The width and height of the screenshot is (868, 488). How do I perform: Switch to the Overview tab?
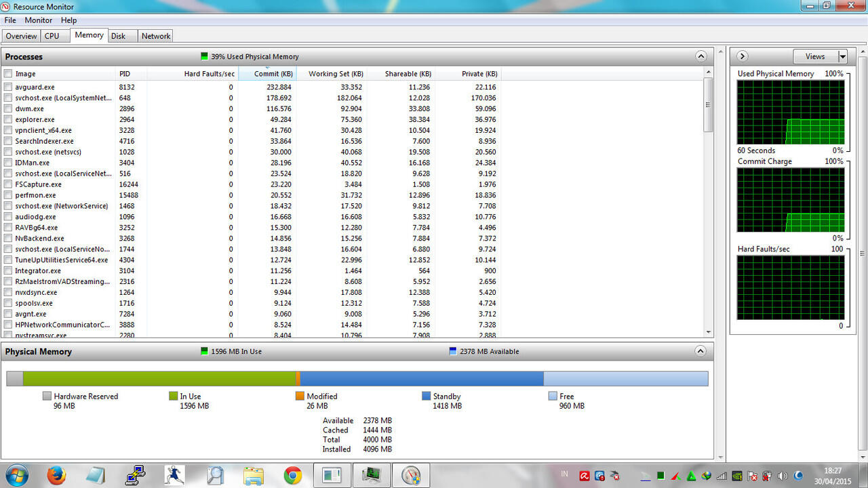[21, 36]
